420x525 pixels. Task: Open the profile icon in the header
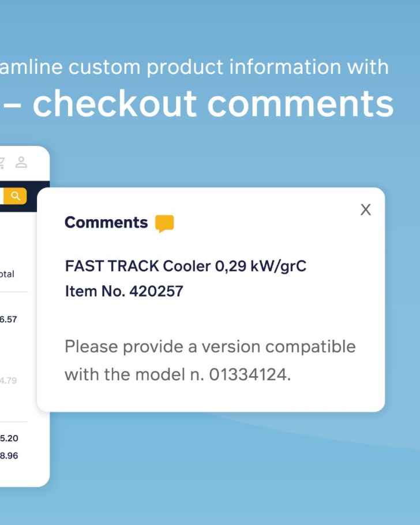click(21, 162)
